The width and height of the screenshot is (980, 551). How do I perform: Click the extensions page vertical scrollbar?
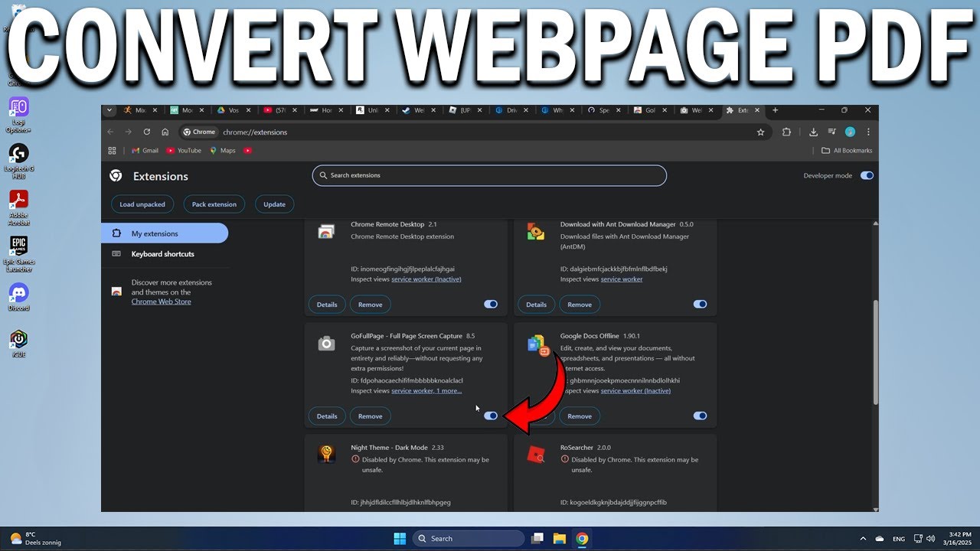click(x=876, y=352)
